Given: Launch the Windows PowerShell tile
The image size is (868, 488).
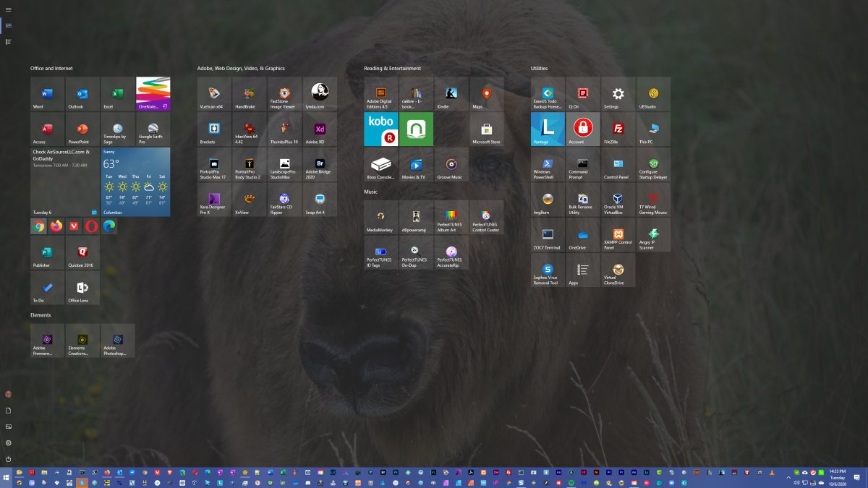Looking at the screenshot, I should point(548,165).
